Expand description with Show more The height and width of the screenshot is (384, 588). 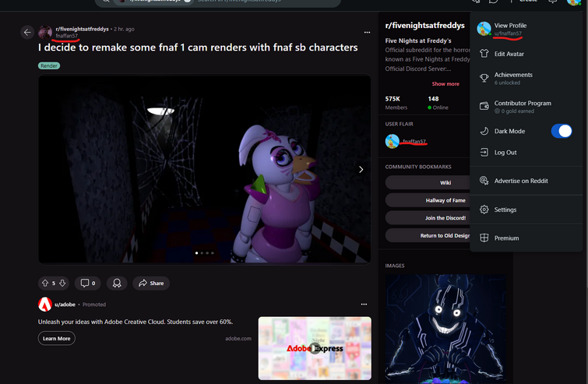pyautogui.click(x=445, y=83)
